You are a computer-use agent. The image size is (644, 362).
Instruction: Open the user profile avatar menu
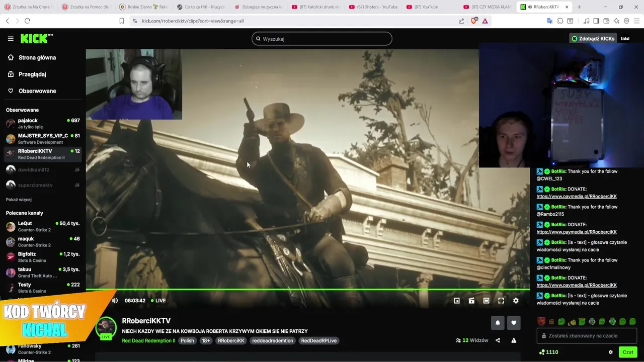click(625, 39)
